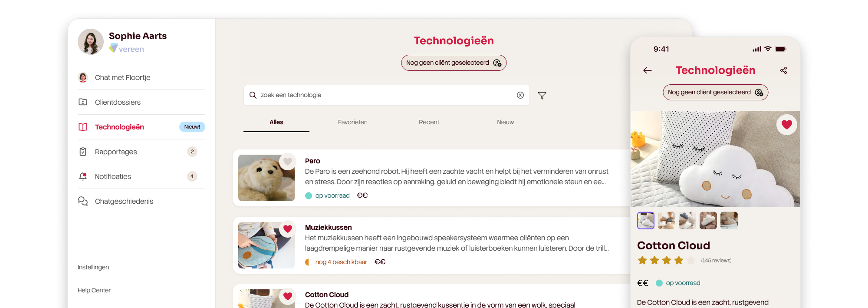Clear the search field with the X icon
This screenshot has width=868, height=308.
point(520,95)
